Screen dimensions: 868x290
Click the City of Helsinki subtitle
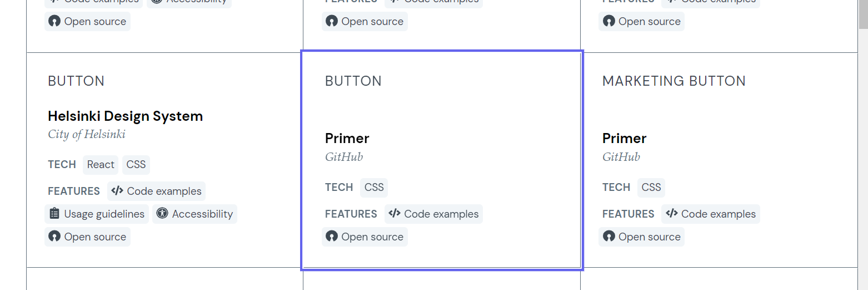pyautogui.click(x=87, y=134)
